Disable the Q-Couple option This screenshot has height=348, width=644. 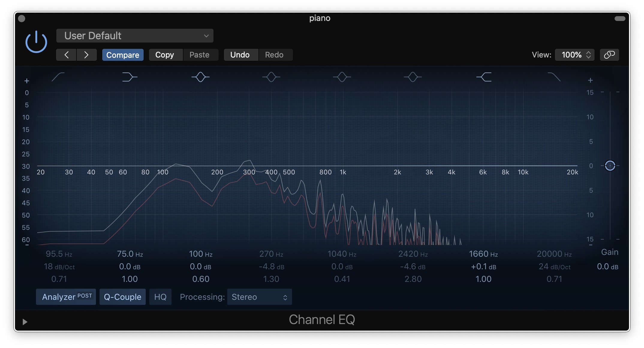122,297
